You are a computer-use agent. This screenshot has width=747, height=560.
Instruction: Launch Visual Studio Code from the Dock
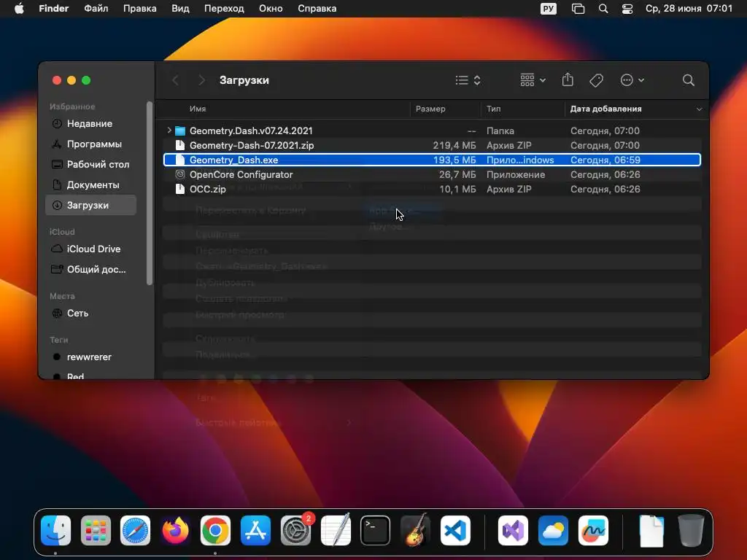(455, 531)
